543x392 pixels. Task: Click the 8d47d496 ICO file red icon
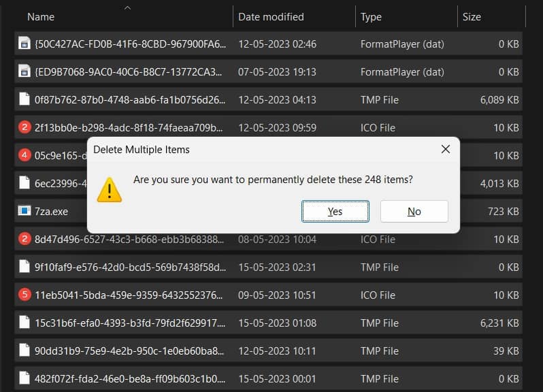tap(24, 239)
